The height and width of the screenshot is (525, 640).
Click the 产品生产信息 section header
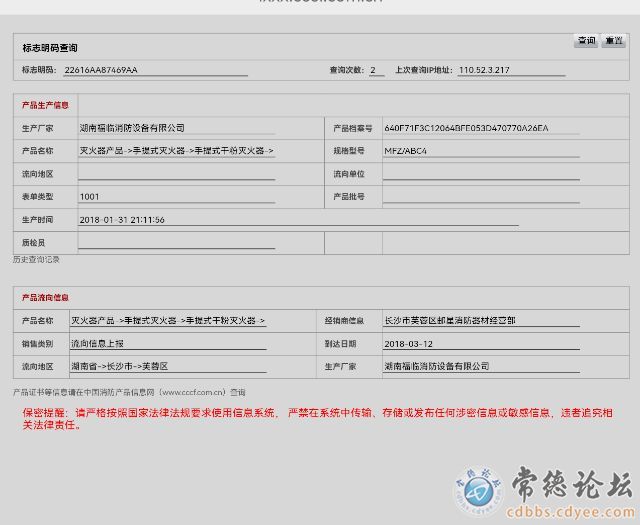pos(45,105)
